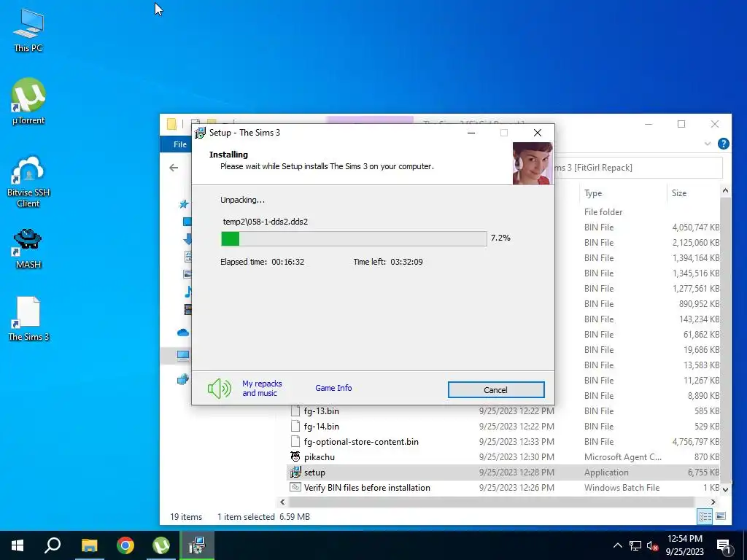Open the Game Info link

click(333, 388)
